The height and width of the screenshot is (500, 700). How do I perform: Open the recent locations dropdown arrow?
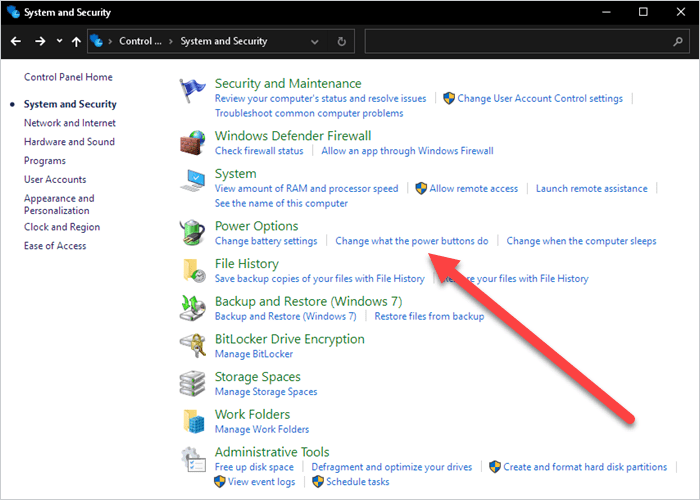tap(59, 41)
